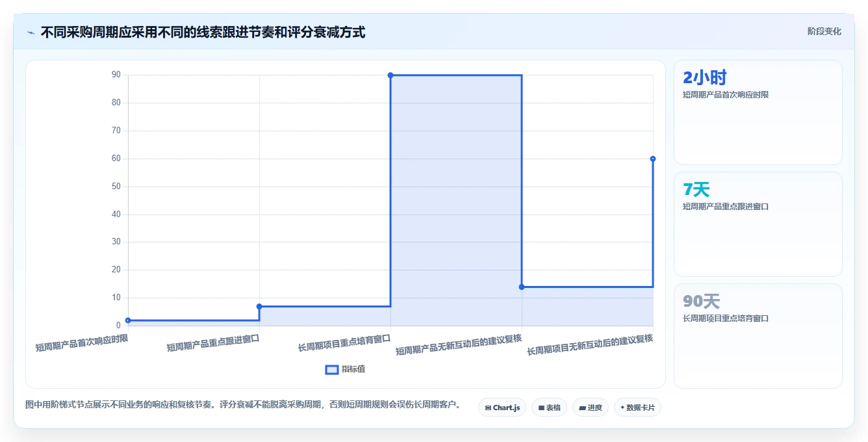The width and height of the screenshot is (868, 442).
Task: Click the 阶段变化 label in header
Action: [x=824, y=31]
